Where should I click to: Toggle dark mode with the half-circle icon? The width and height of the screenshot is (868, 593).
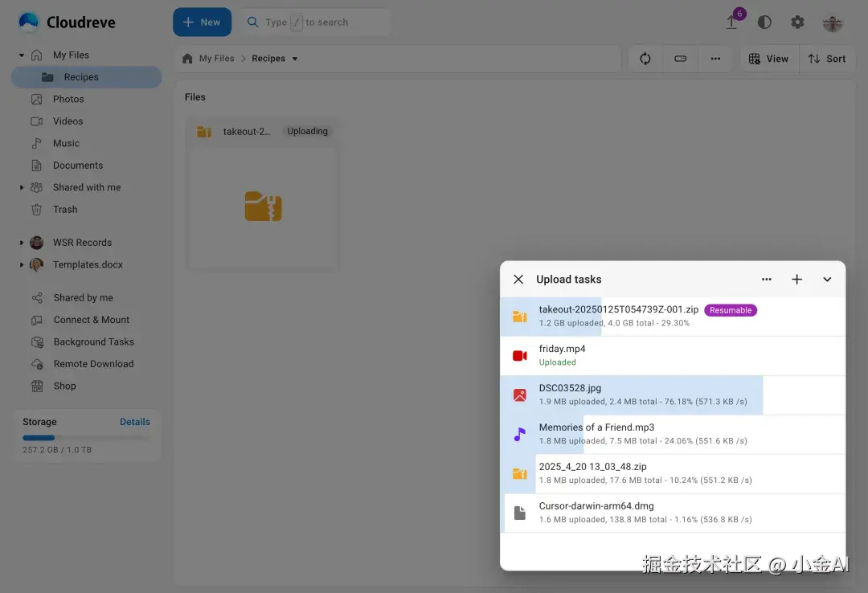[x=764, y=22]
